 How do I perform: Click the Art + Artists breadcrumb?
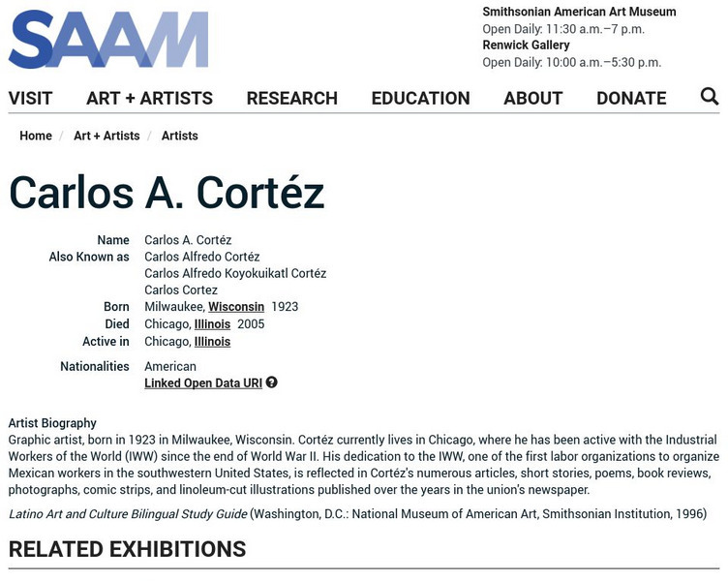[106, 136]
